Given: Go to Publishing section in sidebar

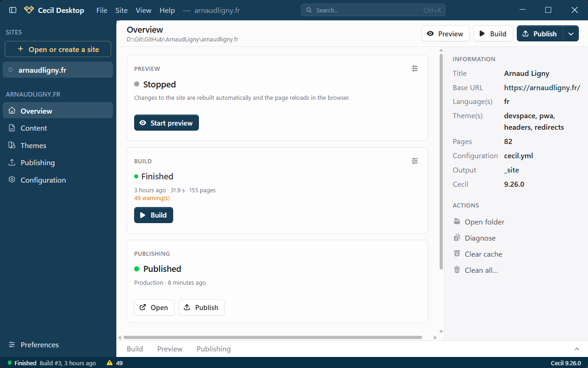Looking at the screenshot, I should 58,162.
